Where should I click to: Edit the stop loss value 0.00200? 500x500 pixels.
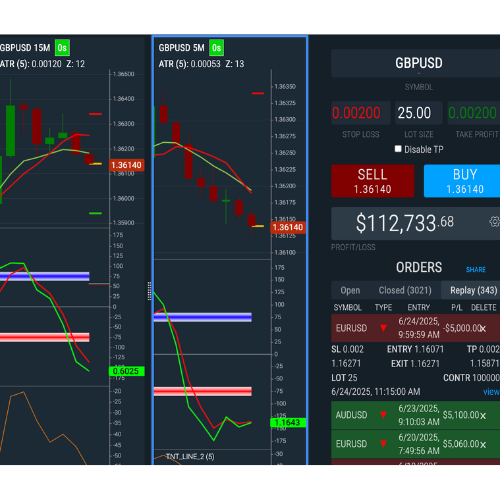[361, 113]
